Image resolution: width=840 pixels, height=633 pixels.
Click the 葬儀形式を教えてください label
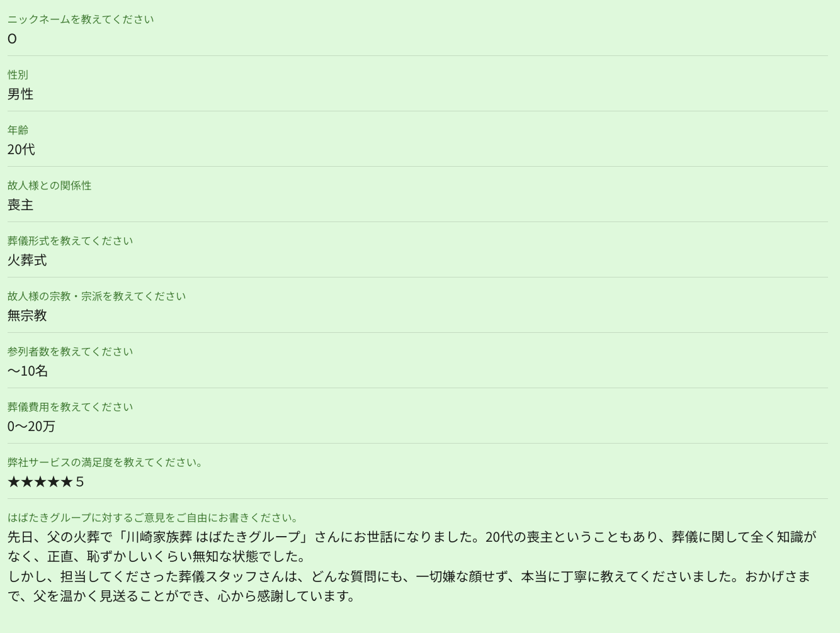(70, 241)
